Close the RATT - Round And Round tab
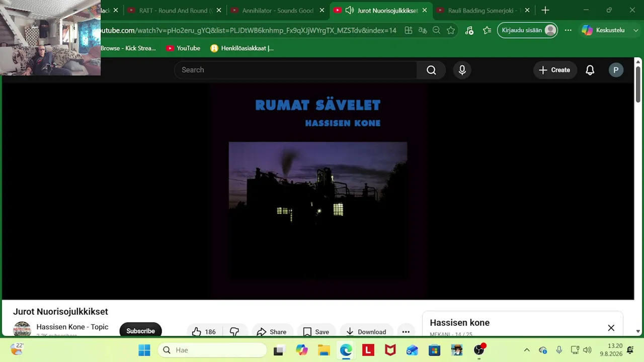 [219, 10]
